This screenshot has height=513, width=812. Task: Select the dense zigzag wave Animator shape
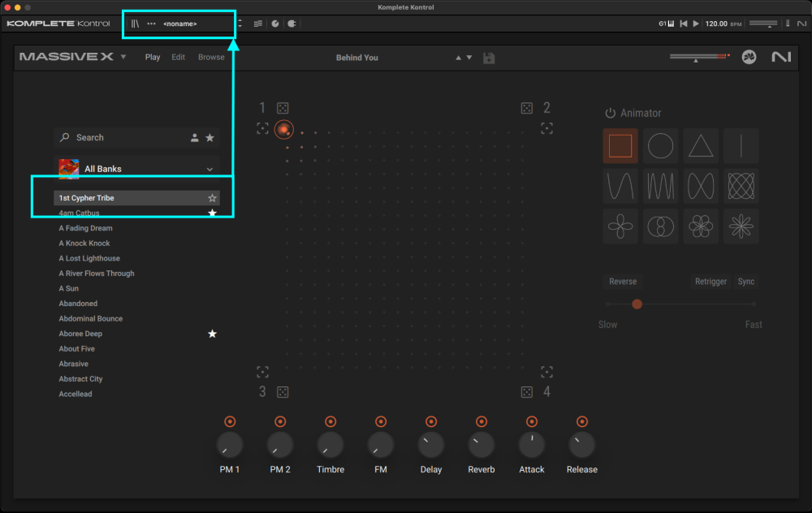[x=661, y=186]
